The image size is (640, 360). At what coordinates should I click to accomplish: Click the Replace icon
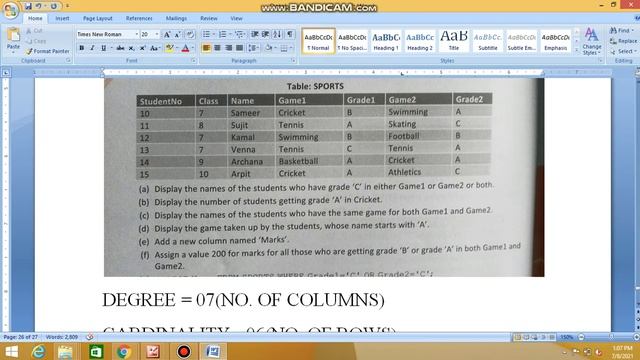coord(613,41)
